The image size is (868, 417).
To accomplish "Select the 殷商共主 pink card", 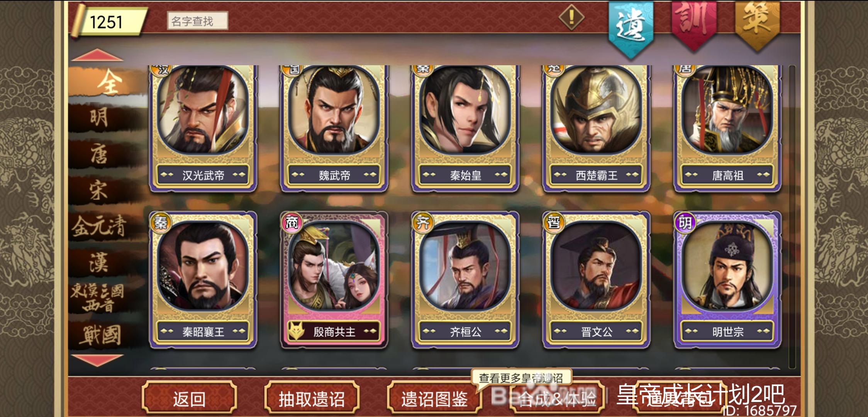I will (334, 280).
